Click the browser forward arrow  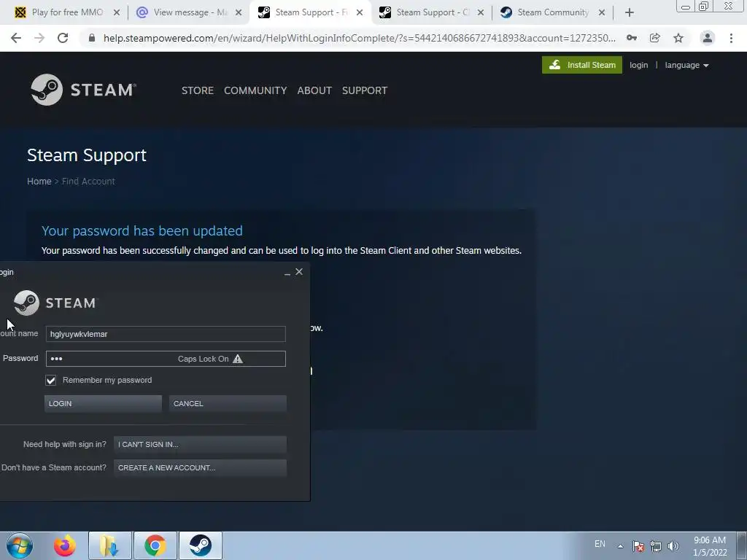pyautogui.click(x=39, y=38)
